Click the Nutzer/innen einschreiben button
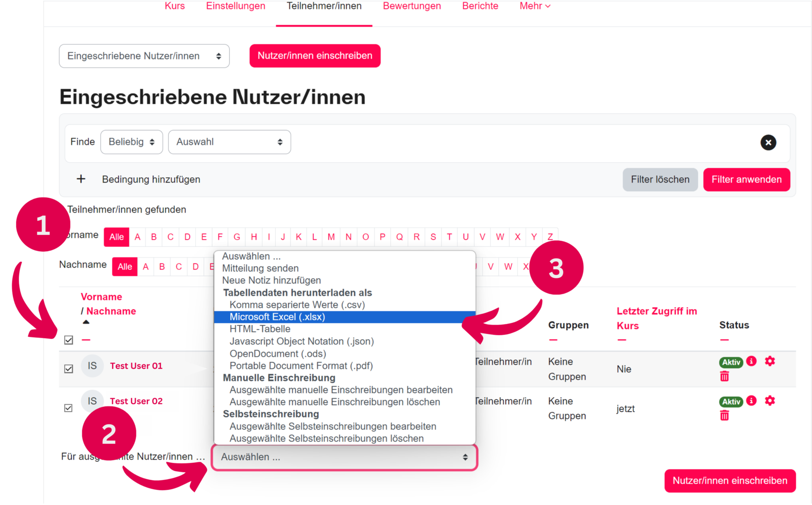Screen dimensions: 812x505 pyautogui.click(x=315, y=55)
